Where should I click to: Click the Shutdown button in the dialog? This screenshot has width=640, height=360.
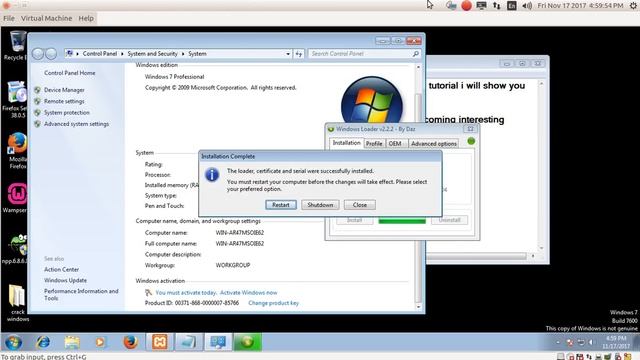pyautogui.click(x=320, y=205)
